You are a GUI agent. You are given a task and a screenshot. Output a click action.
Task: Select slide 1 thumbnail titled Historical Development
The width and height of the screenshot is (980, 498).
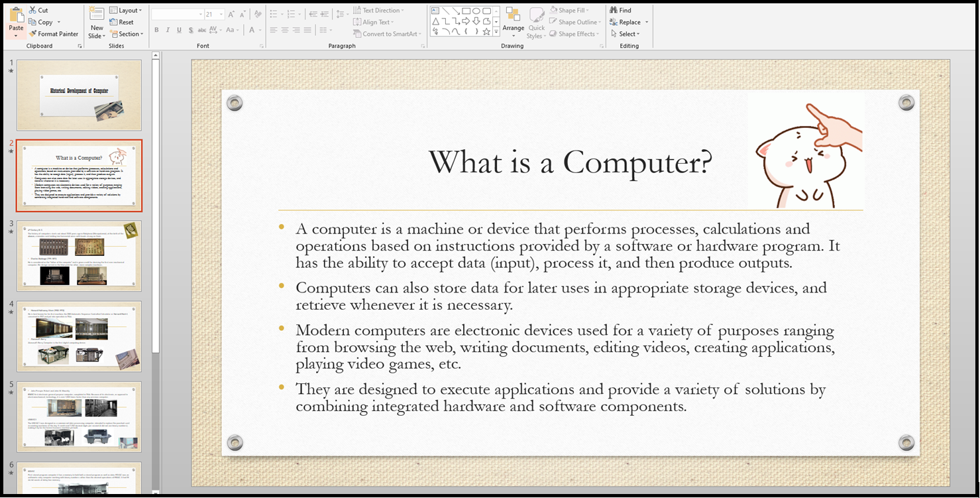click(79, 95)
